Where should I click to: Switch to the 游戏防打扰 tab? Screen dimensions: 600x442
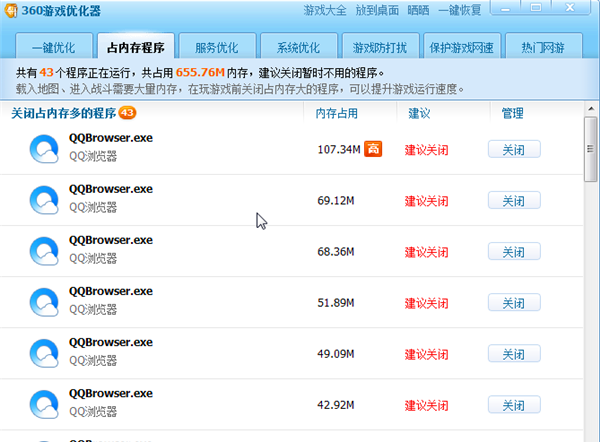point(380,47)
